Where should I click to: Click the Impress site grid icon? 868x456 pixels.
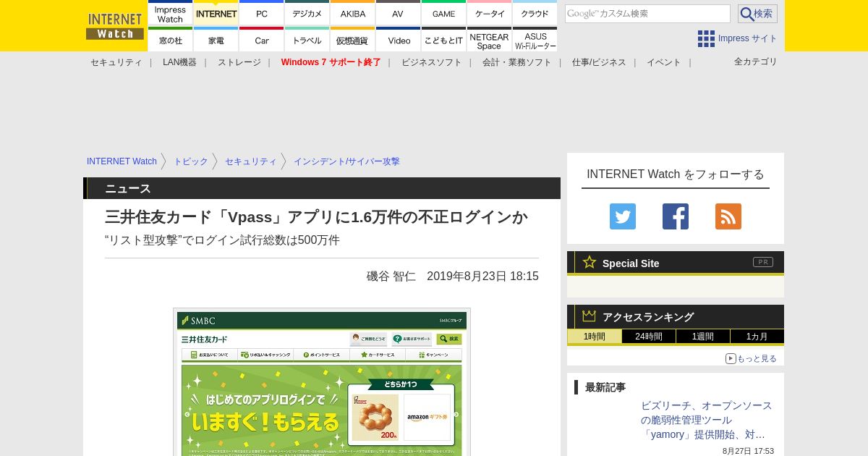click(706, 38)
